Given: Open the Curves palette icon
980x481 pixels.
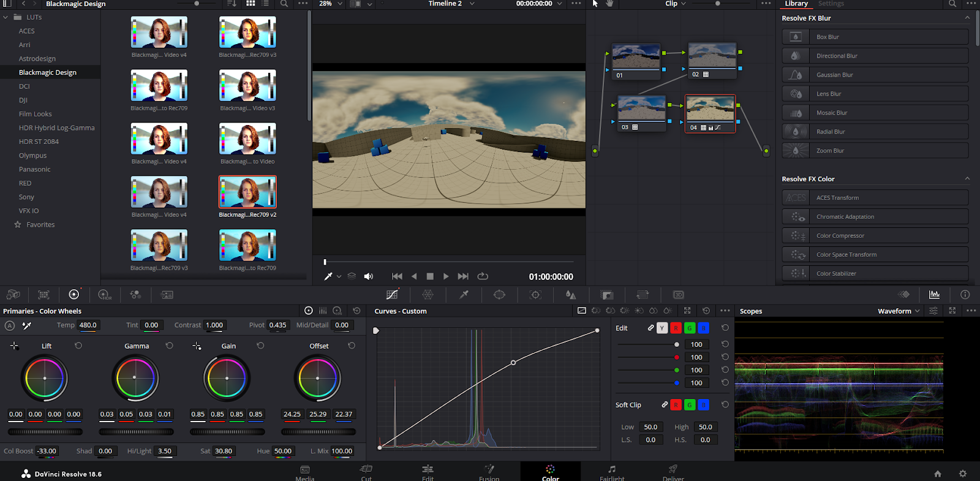Looking at the screenshot, I should point(392,295).
